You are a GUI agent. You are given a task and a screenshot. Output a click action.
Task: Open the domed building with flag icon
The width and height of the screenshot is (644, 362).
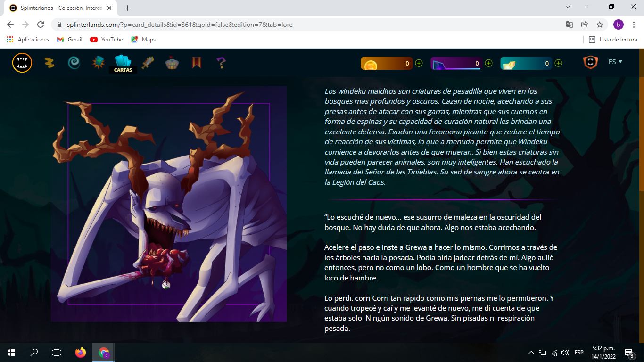(x=172, y=62)
